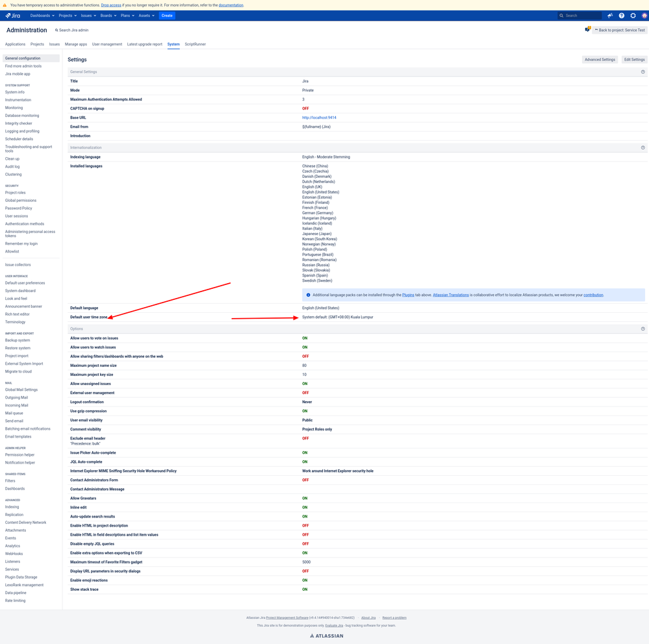Click the Advanced Settings button

(600, 60)
